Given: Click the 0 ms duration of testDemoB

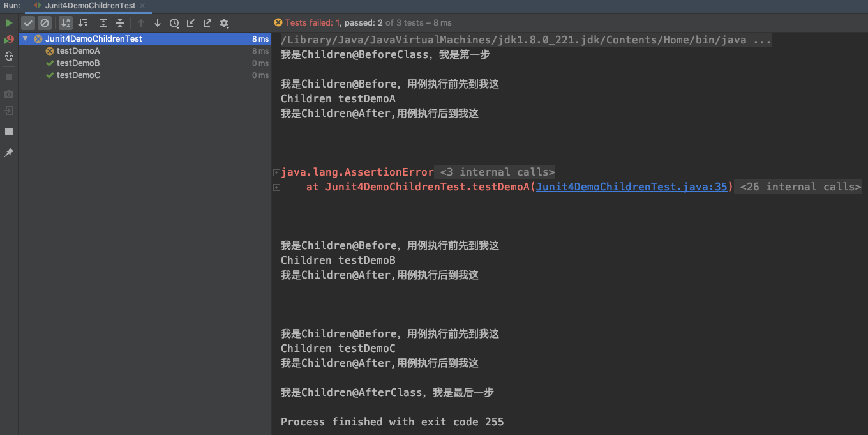Looking at the screenshot, I should click(x=260, y=63).
